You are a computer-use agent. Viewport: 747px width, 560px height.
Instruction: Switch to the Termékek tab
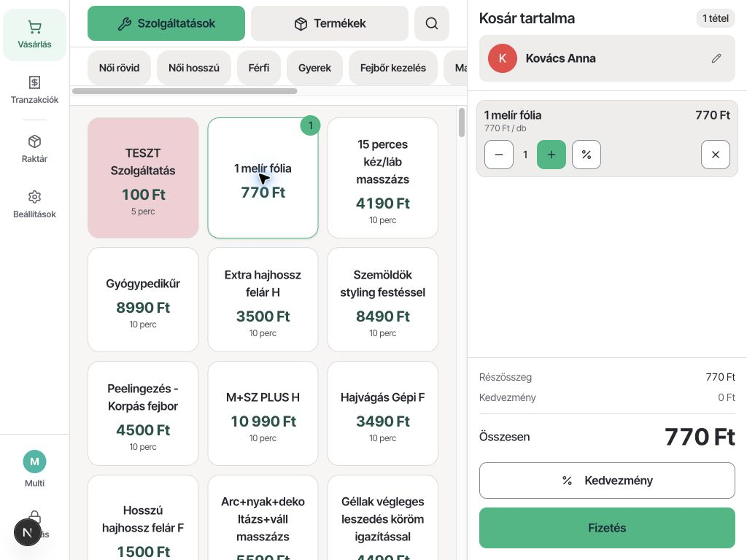[x=330, y=23]
